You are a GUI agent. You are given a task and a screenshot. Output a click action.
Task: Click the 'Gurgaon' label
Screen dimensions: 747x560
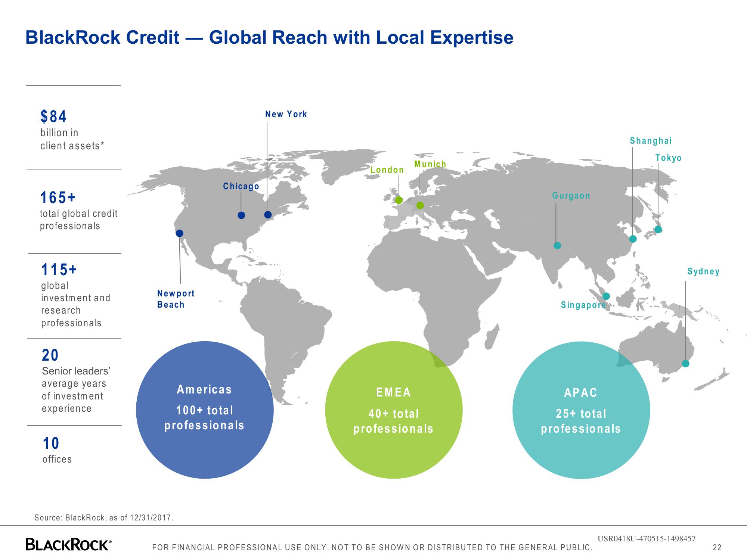coord(571,196)
